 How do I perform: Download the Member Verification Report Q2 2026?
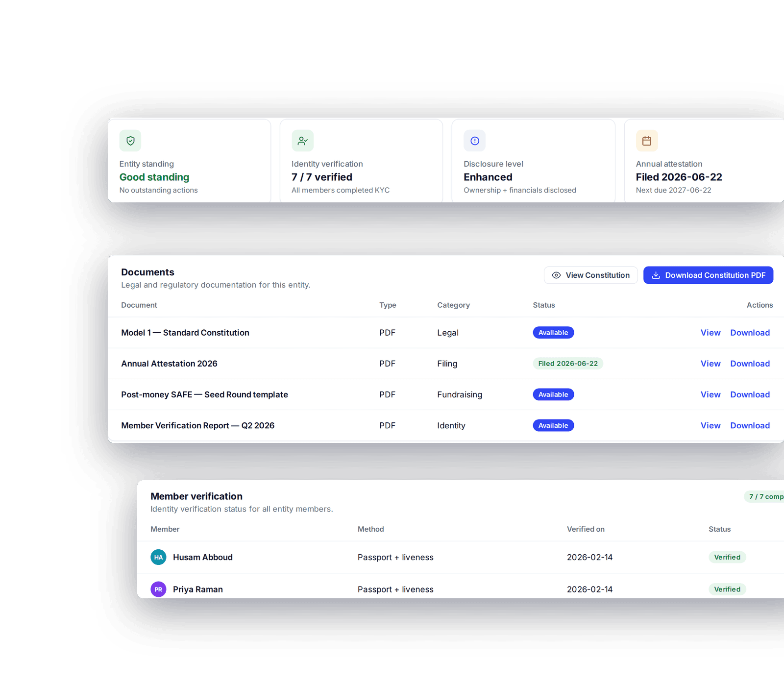750,425
